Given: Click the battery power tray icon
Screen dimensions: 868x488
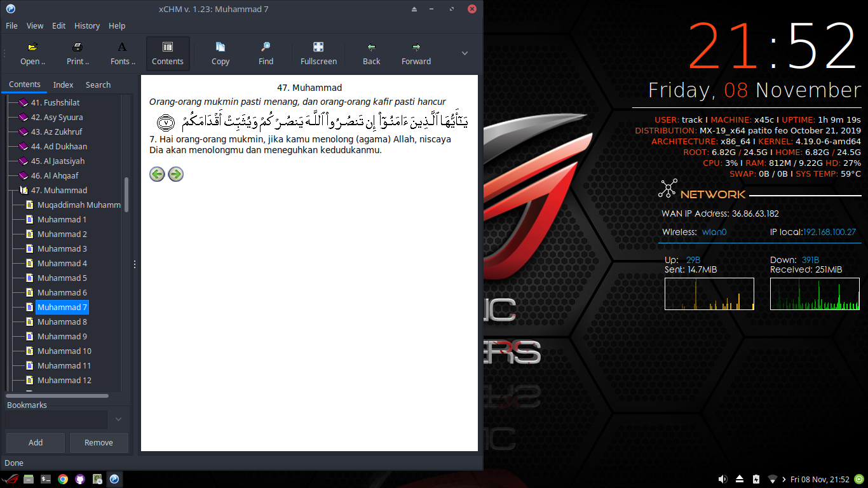Looking at the screenshot, I should [756, 479].
